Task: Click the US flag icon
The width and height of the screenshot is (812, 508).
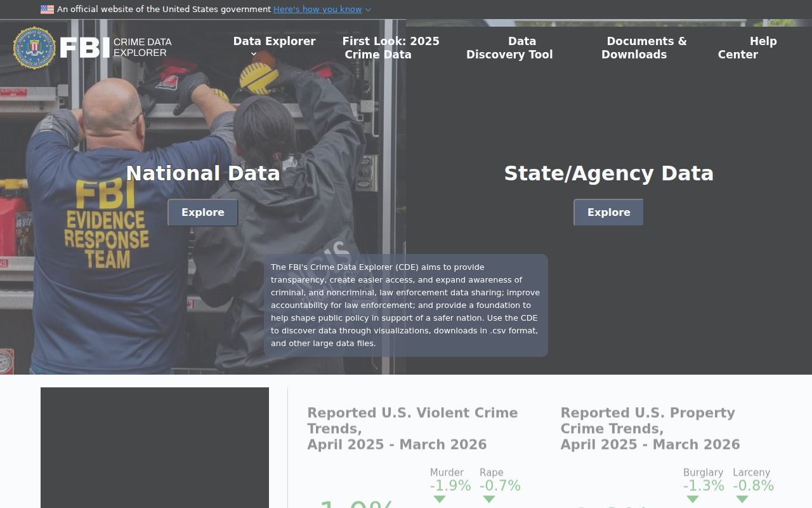Action: click(x=47, y=10)
